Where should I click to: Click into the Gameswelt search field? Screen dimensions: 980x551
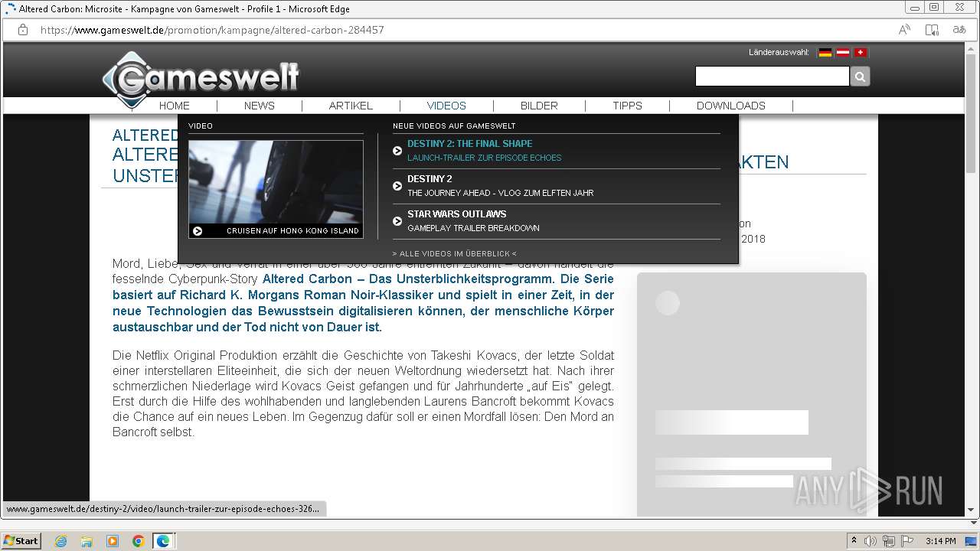pyautogui.click(x=772, y=77)
